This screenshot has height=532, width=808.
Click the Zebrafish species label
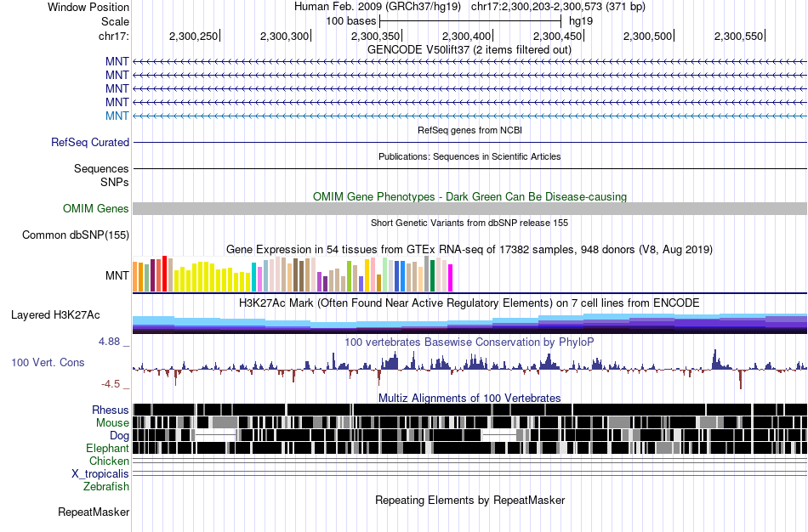pos(106,487)
